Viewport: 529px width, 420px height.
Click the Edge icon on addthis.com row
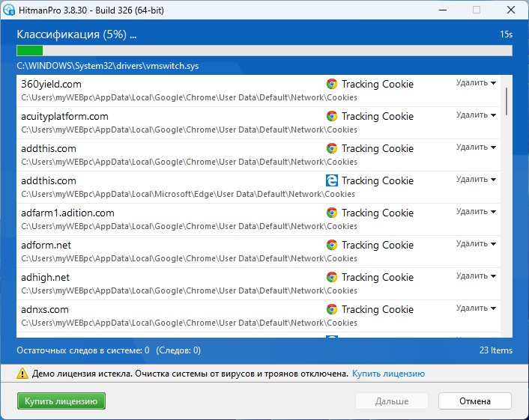click(332, 180)
